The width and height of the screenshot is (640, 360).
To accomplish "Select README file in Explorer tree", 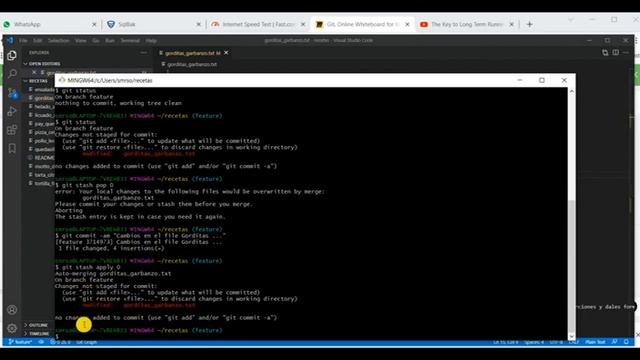I will coord(41,158).
